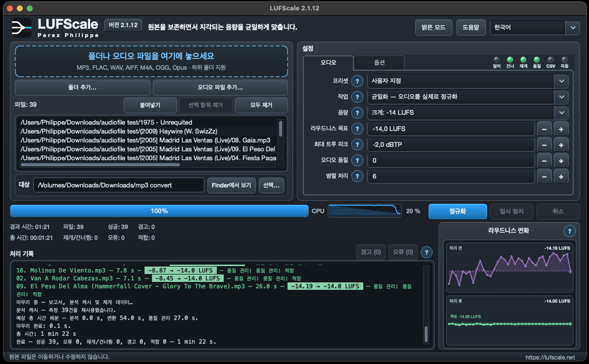Click 선택... destination button

click(271, 185)
